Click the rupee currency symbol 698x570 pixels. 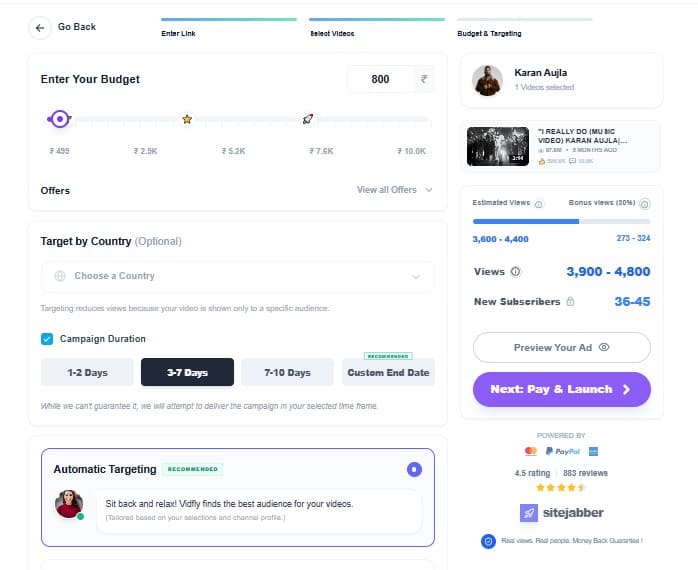(425, 79)
